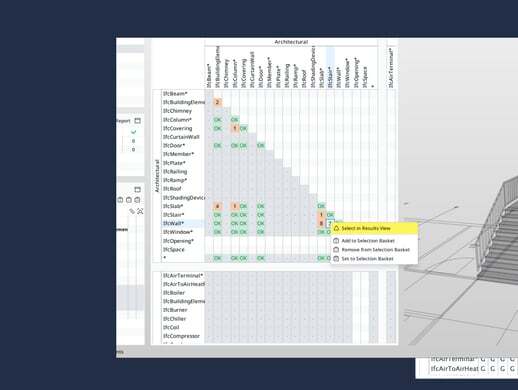Click orange cell 1 in IfcStair* row
This screenshot has width=518, height=390.
tap(321, 215)
